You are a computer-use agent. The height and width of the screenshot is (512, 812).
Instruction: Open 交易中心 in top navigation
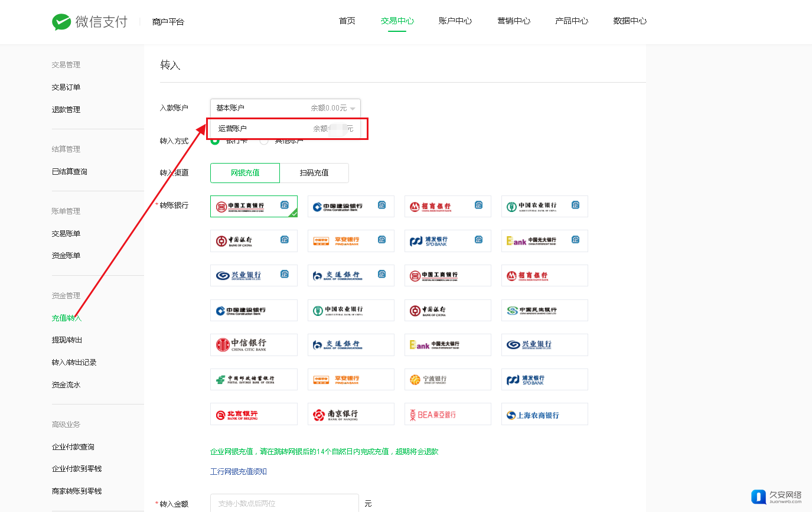point(397,21)
